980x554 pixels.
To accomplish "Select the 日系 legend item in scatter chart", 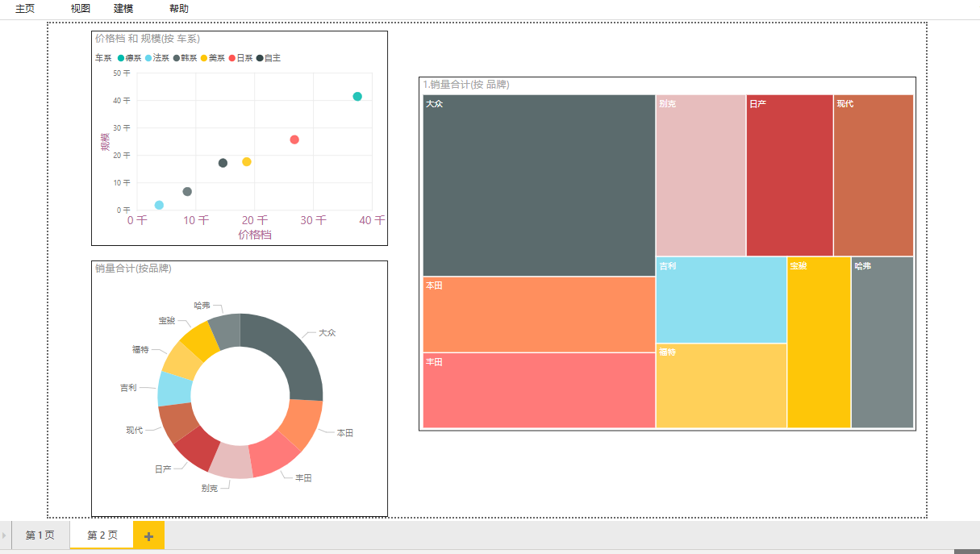I will (240, 58).
